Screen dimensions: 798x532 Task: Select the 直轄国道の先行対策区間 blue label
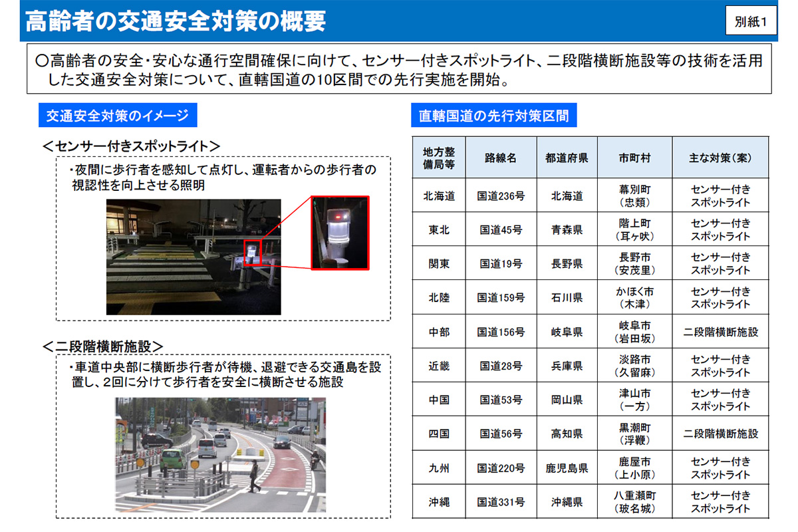pos(493,116)
